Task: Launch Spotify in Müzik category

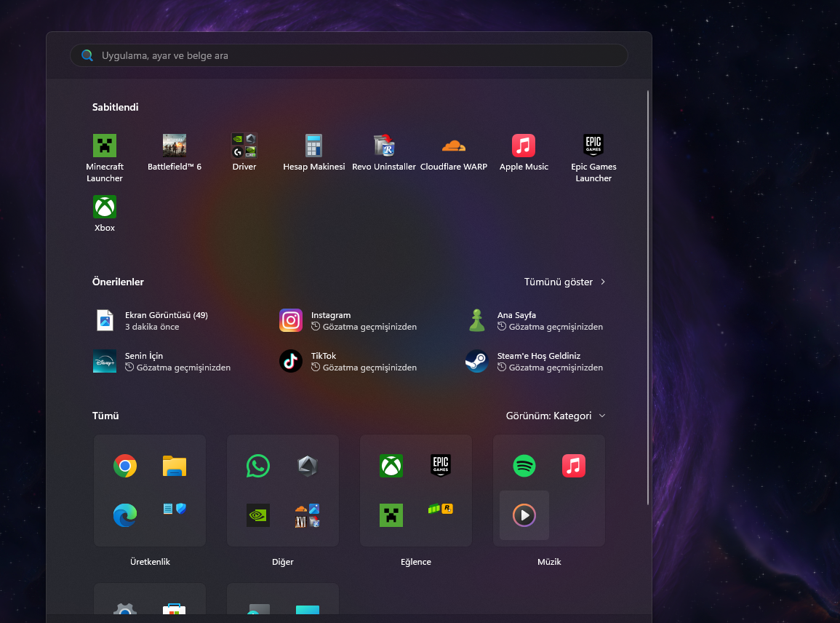Action: (524, 466)
